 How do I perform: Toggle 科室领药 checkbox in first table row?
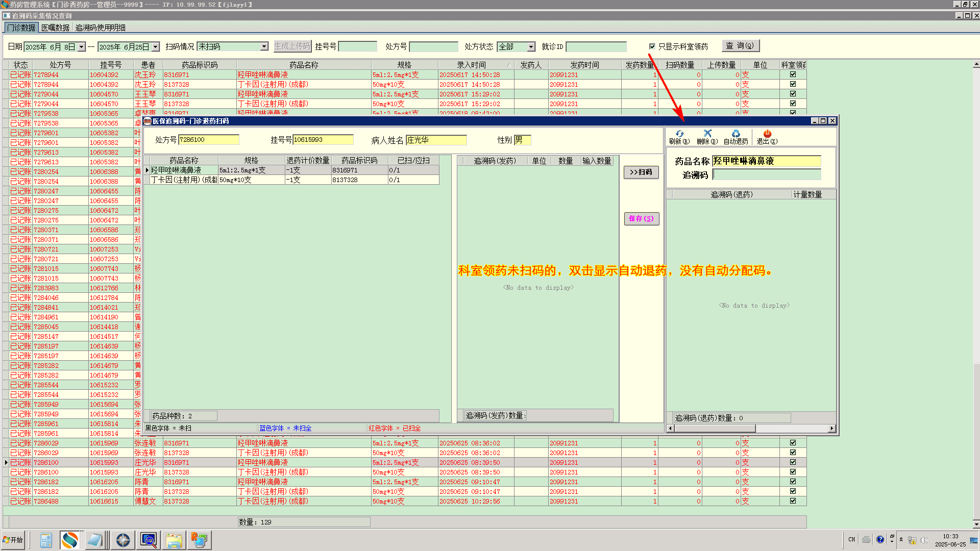click(x=793, y=74)
